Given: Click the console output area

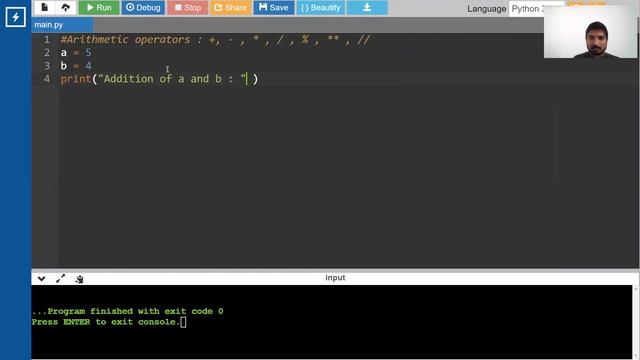Looking at the screenshot, I should (332, 322).
